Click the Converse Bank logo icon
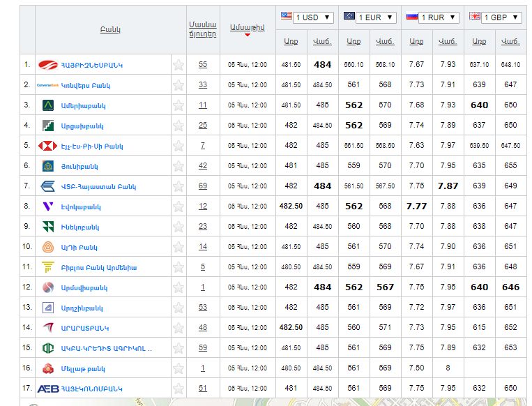Screen dimensions: 532x406 coord(48,85)
